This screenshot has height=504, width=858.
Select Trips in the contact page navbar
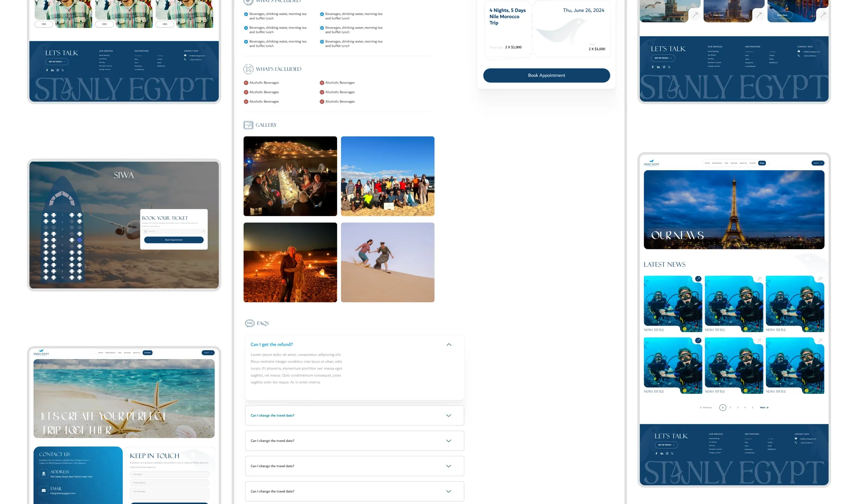tap(120, 353)
